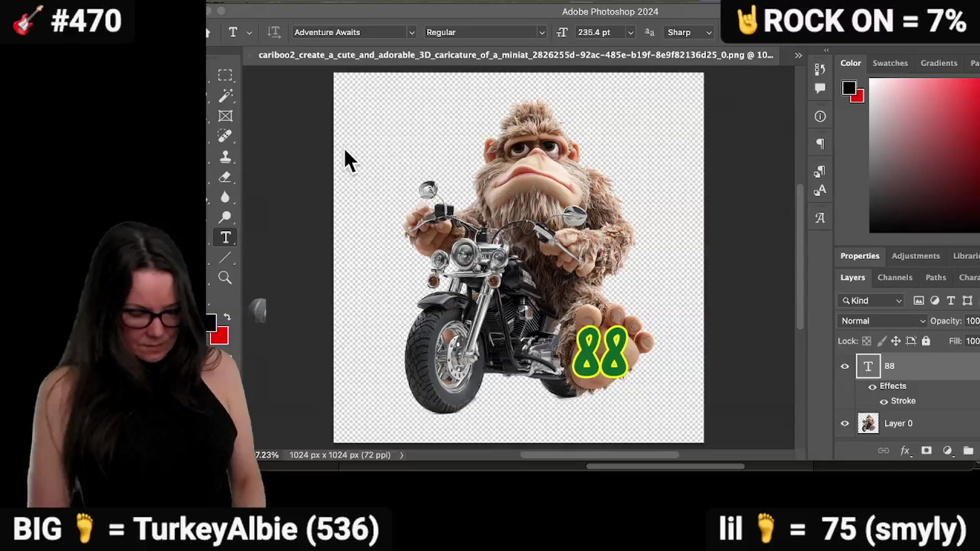980x551 pixels.
Task: Open the status bar info arrow
Action: click(x=402, y=455)
